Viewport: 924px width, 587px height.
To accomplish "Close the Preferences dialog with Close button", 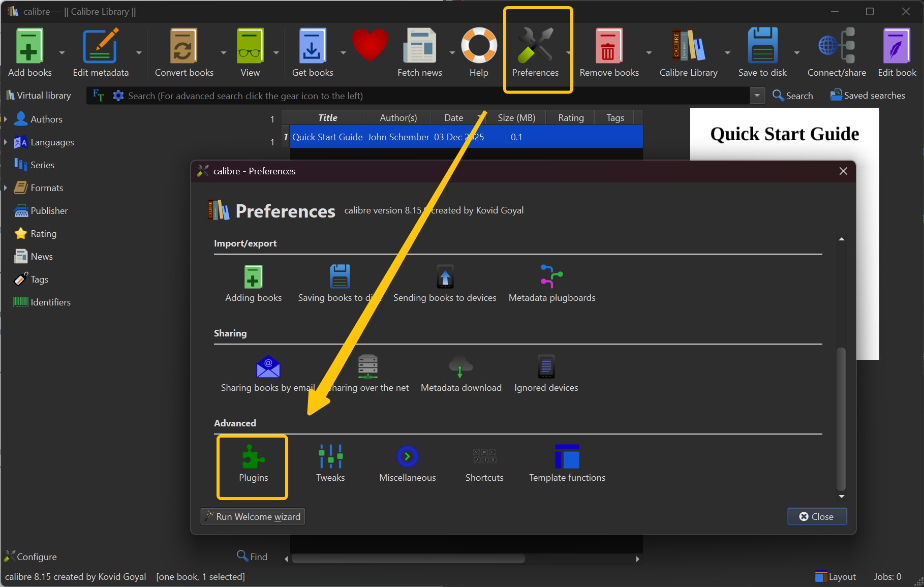I will coord(816,516).
